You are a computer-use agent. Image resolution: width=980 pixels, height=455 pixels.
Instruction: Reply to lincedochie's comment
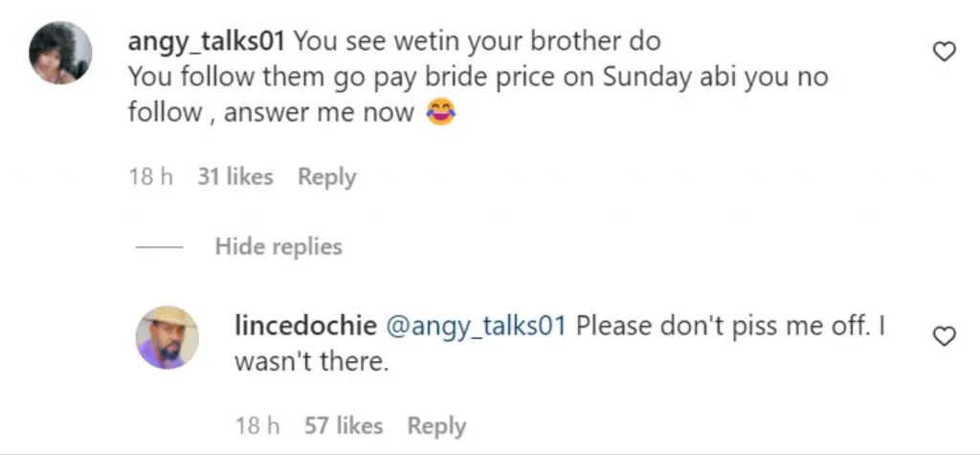tap(436, 426)
